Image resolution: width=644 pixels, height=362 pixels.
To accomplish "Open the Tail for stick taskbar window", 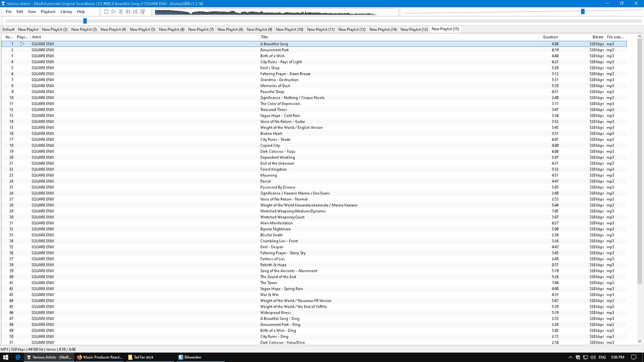I will click(150, 357).
